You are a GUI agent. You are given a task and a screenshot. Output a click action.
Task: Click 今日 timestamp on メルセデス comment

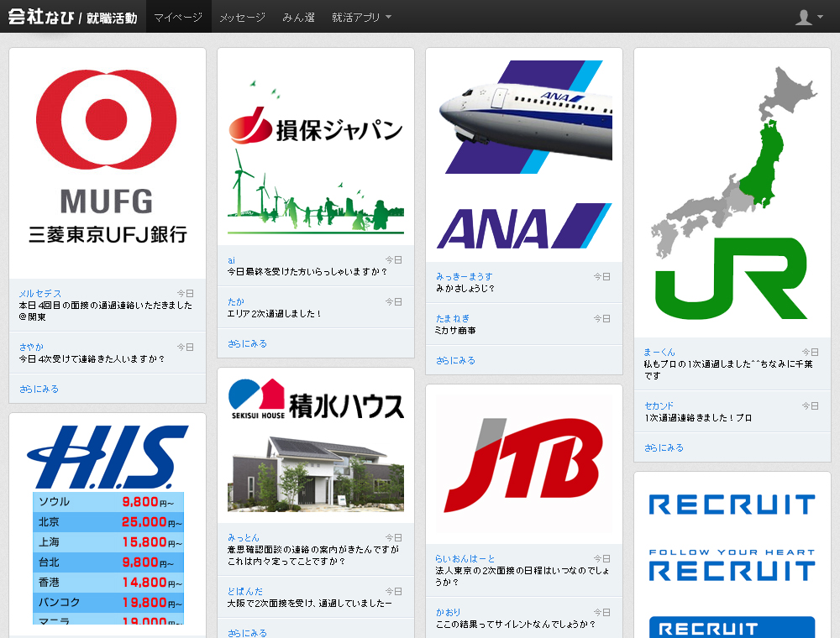tap(186, 293)
